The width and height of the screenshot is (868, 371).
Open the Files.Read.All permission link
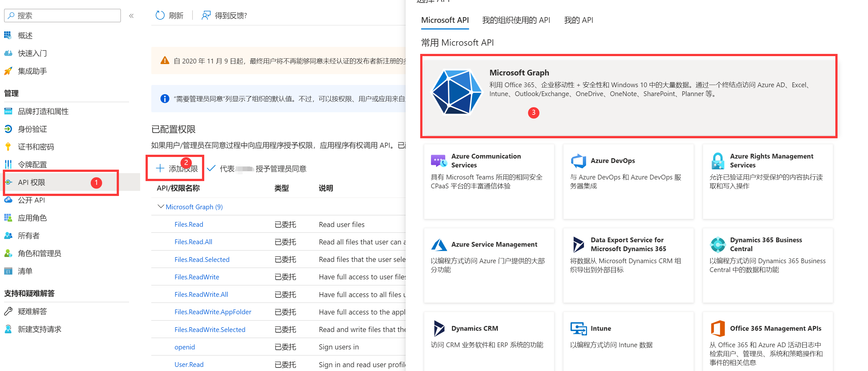pyautogui.click(x=193, y=242)
